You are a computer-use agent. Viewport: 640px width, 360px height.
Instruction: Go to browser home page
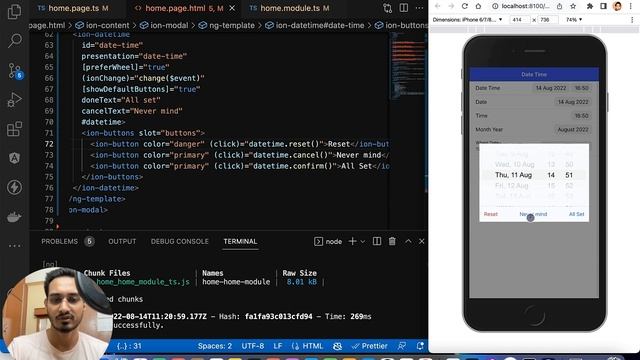tap(478, 6)
